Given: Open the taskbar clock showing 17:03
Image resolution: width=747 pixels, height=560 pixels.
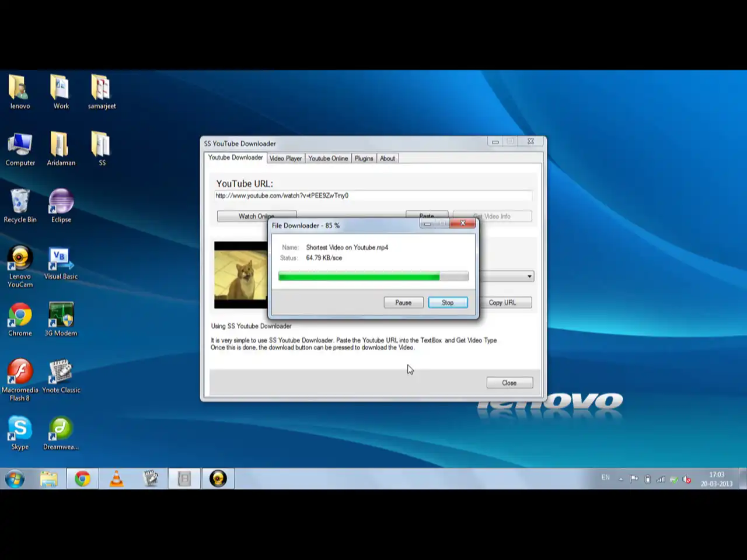Looking at the screenshot, I should coord(717,479).
